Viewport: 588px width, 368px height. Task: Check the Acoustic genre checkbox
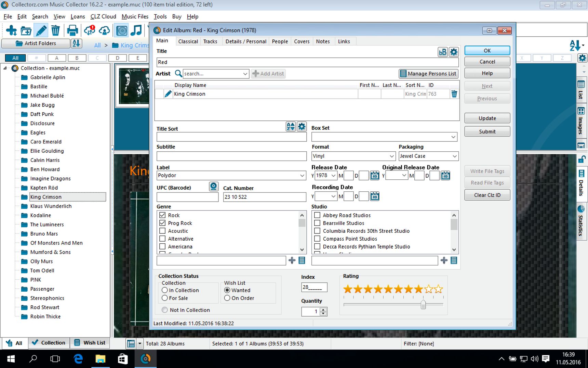162,231
